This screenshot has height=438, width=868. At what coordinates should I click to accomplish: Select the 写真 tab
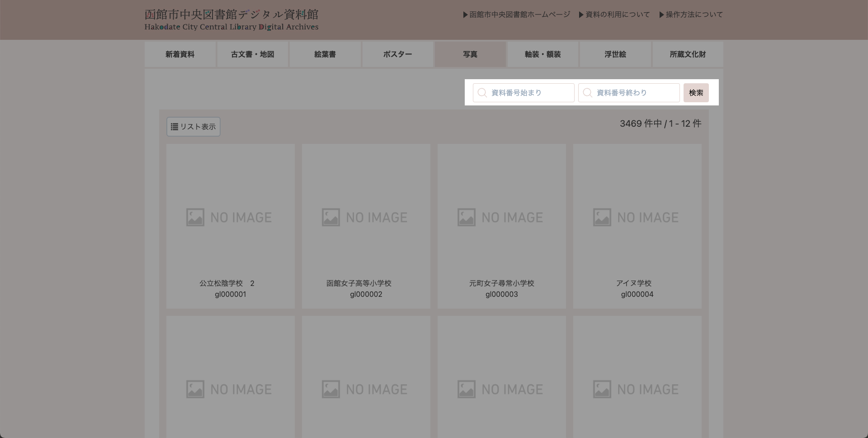pos(470,54)
